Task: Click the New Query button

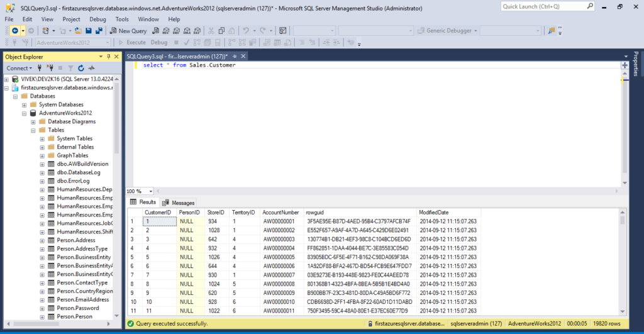Action: [128, 31]
